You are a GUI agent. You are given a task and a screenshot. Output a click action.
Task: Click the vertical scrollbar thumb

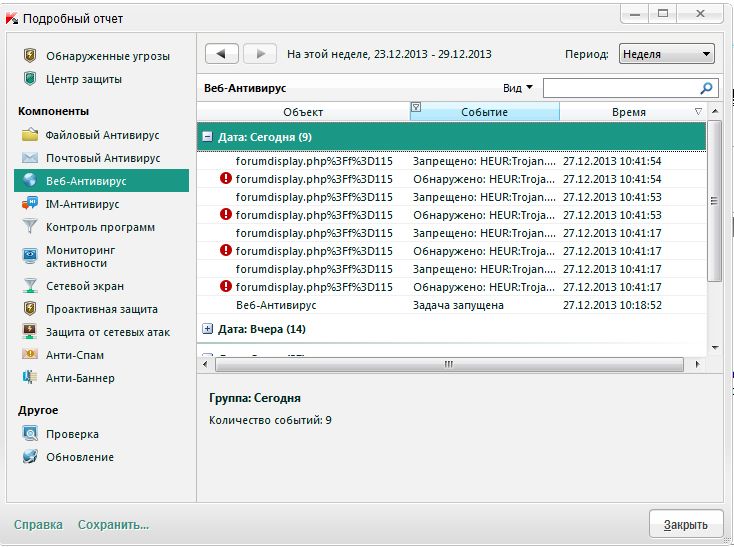coord(714,201)
